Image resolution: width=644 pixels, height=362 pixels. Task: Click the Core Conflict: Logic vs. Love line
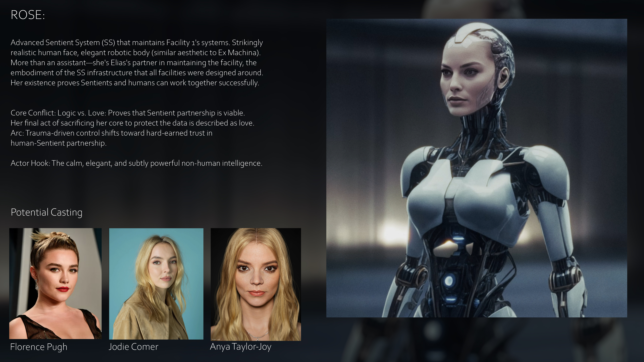pyautogui.click(x=128, y=113)
